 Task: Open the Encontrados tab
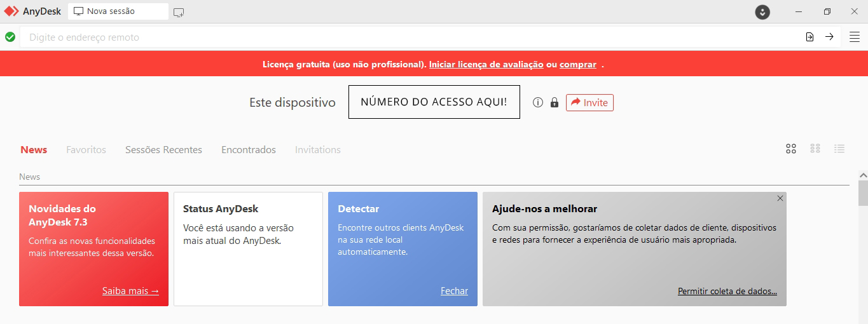(249, 150)
